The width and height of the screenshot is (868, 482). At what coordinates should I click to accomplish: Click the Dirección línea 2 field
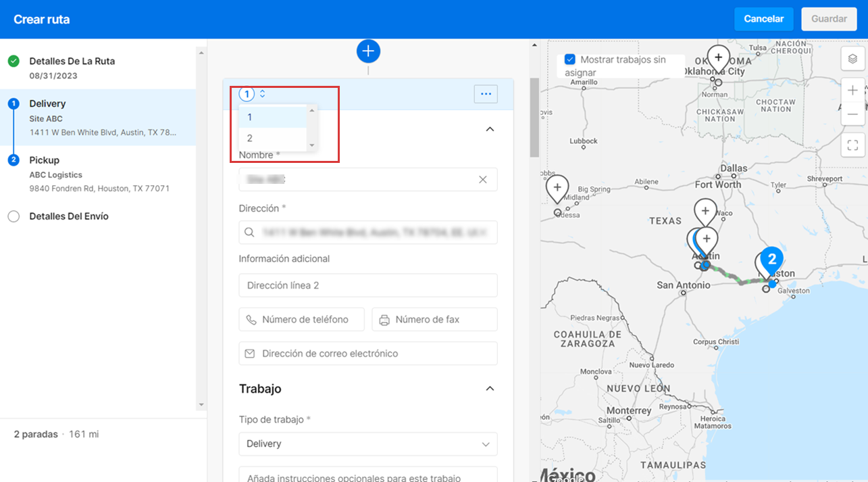pyautogui.click(x=368, y=285)
